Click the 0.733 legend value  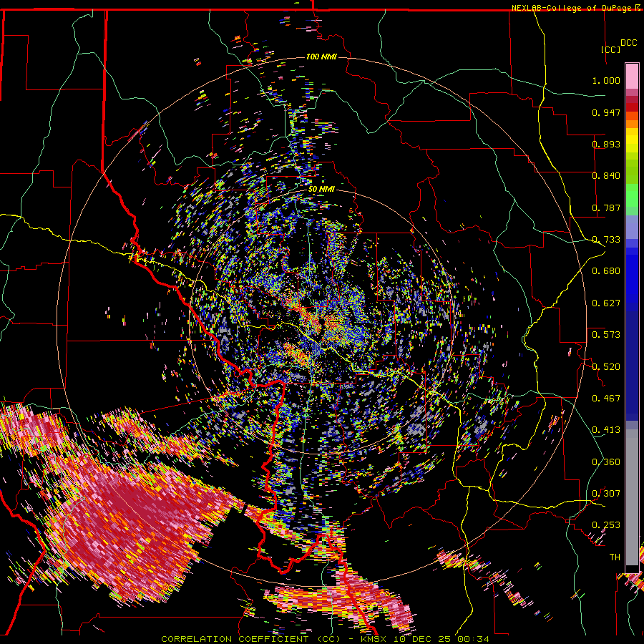coord(606,240)
